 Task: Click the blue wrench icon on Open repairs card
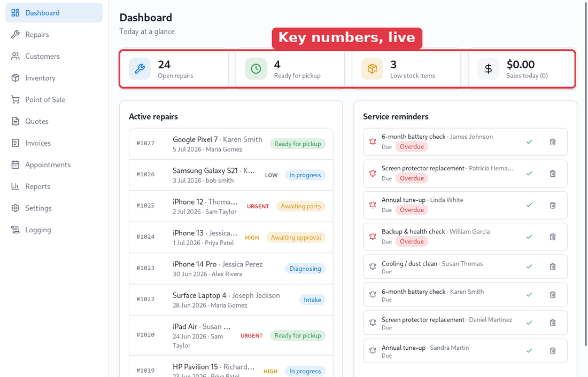coord(140,69)
